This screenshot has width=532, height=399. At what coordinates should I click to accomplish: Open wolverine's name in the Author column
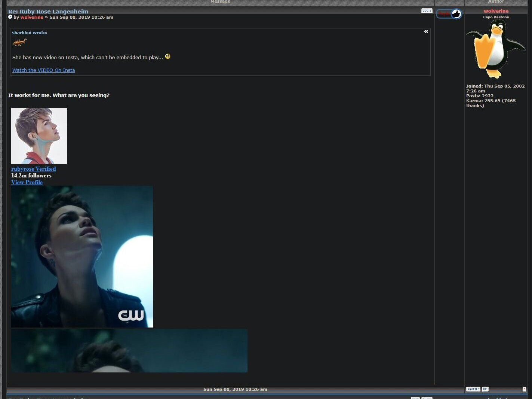tap(496, 11)
